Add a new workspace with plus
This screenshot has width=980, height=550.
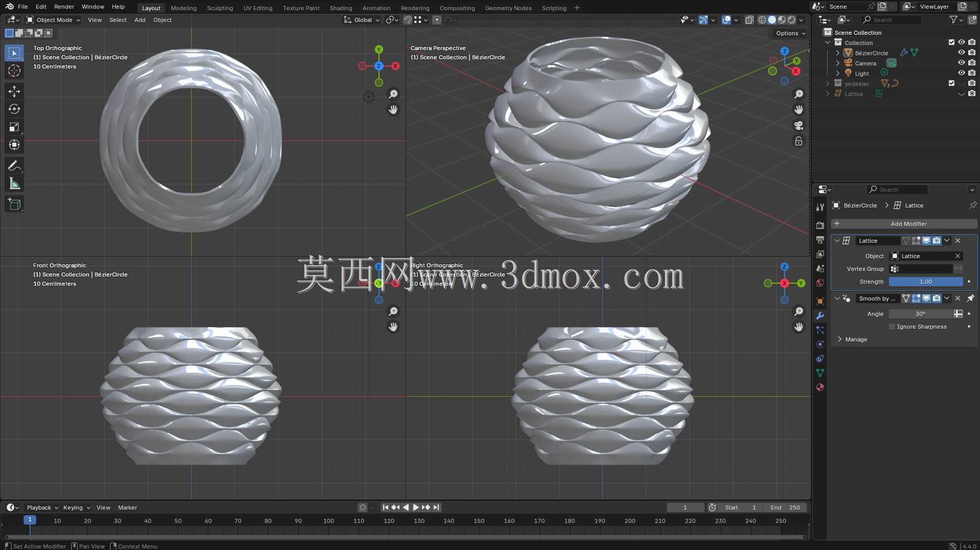577,8
